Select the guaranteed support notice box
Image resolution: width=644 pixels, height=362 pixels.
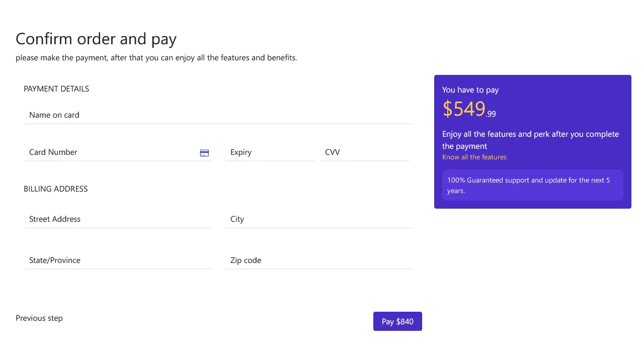coord(532,185)
